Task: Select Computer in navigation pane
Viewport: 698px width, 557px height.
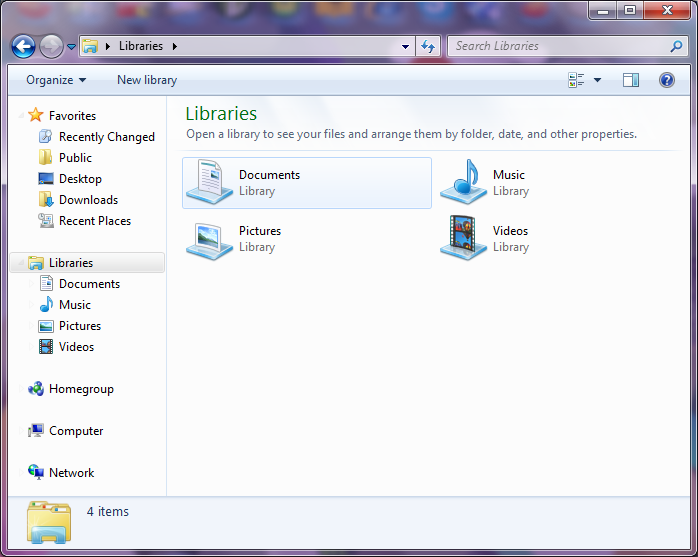Action: 76,431
